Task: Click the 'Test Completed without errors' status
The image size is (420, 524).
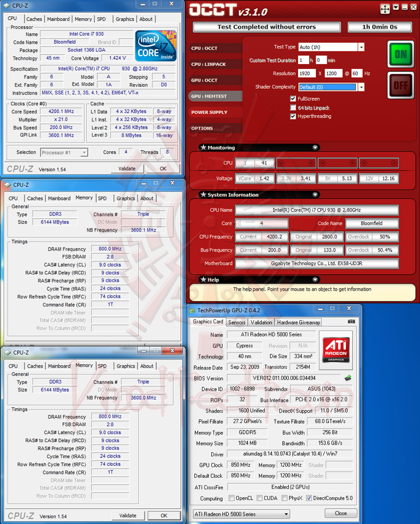Action: pos(267,27)
